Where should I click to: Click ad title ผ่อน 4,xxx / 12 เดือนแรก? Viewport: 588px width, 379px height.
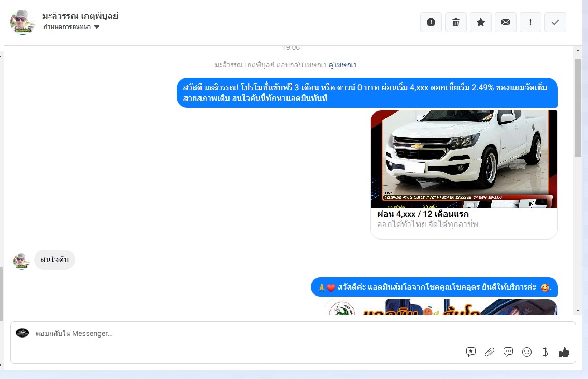tap(423, 214)
